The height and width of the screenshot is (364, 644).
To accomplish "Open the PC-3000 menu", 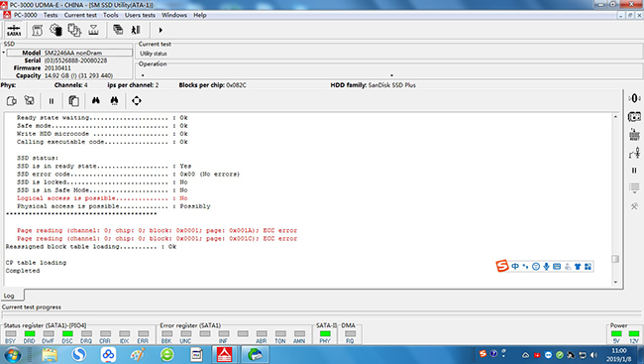I will 25,15.
